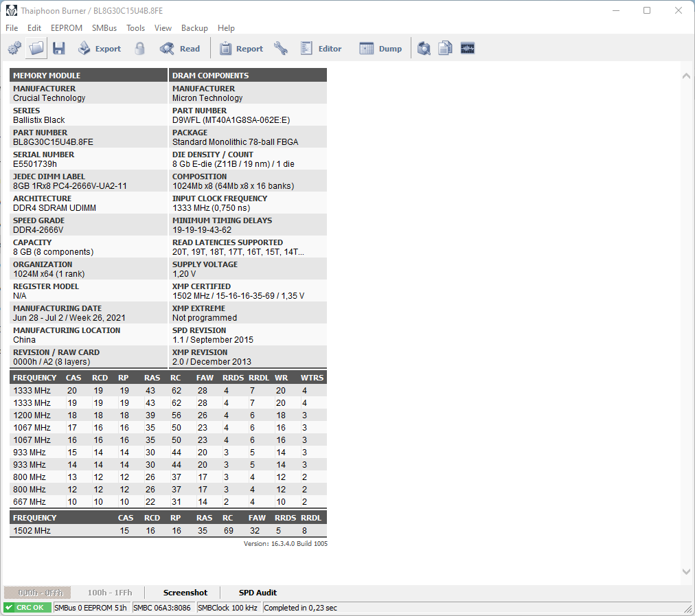Open the Edit menu
Image resolution: width=695 pixels, height=616 pixels.
pyautogui.click(x=34, y=28)
